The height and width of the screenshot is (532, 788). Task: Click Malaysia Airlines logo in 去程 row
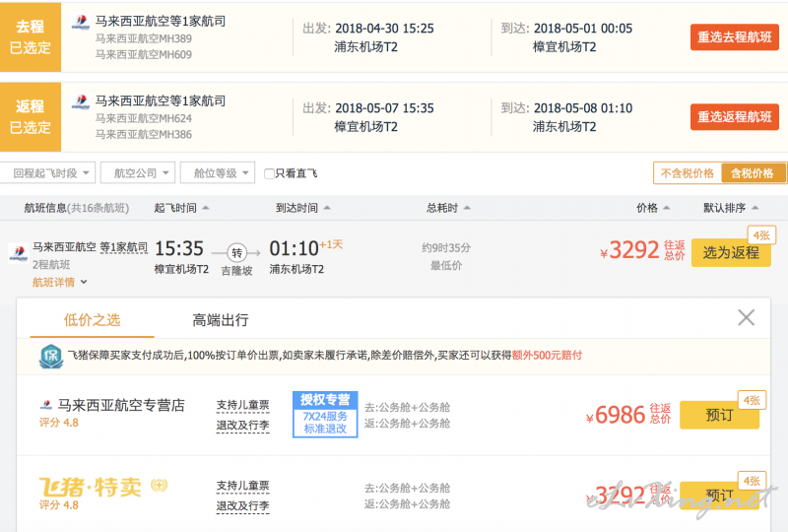[x=81, y=22]
